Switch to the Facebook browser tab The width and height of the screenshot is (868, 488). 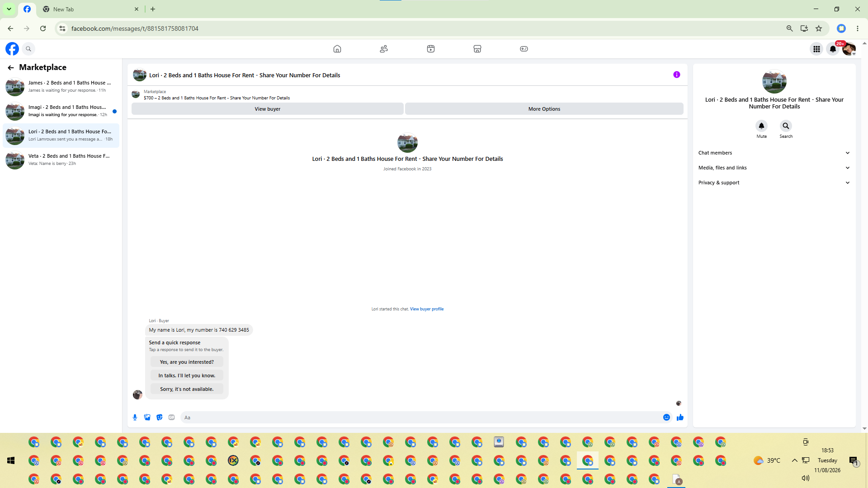tap(27, 9)
